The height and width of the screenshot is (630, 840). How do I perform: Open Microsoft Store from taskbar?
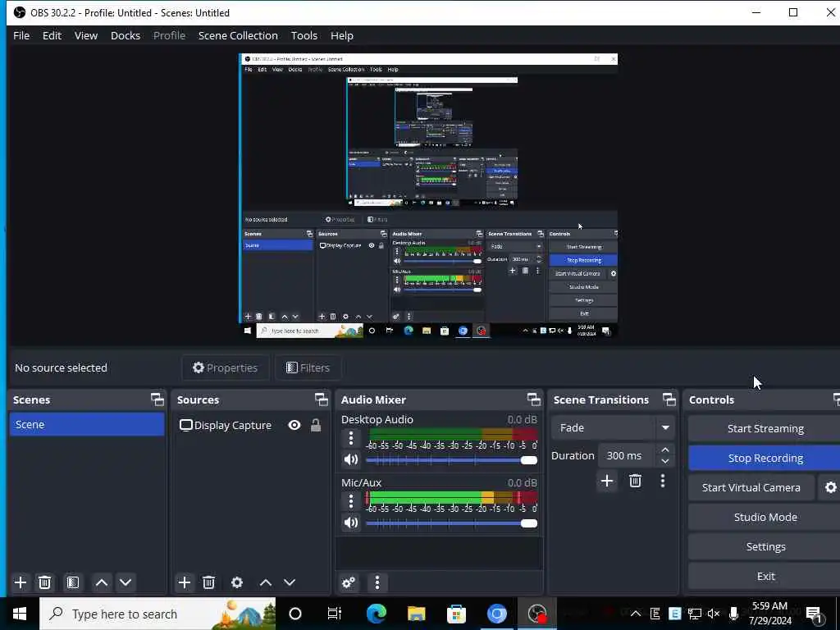pos(456,614)
